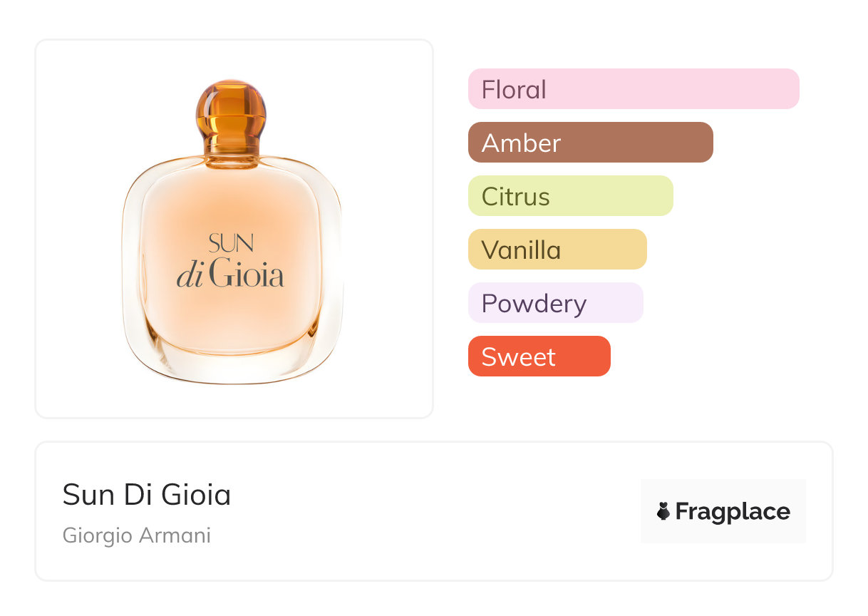This screenshot has width=868, height=616.
Task: Select the Powdery accord bar
Action: (555, 303)
